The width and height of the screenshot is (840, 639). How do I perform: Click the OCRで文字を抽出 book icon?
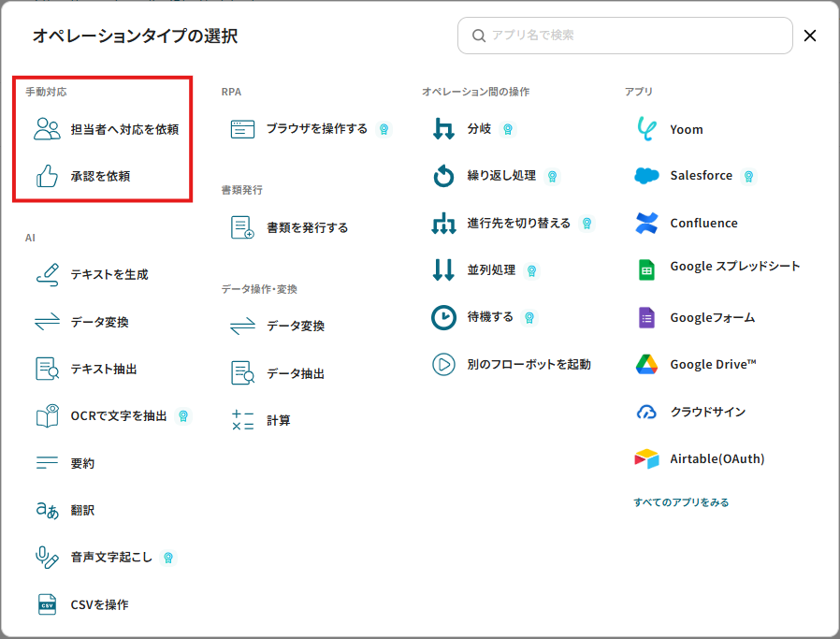[x=47, y=416]
